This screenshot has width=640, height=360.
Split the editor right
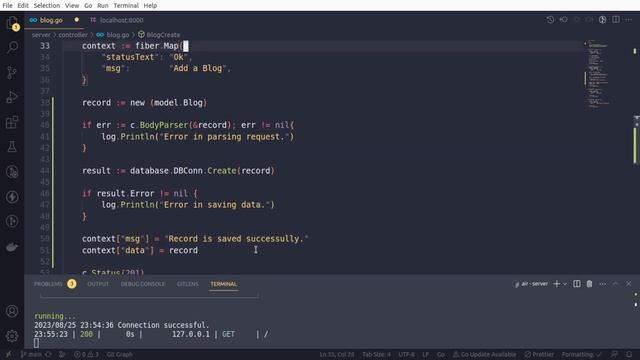click(x=616, y=20)
